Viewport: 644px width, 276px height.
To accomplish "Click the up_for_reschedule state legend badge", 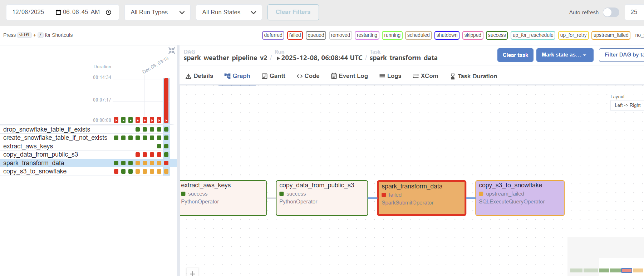I will (533, 35).
